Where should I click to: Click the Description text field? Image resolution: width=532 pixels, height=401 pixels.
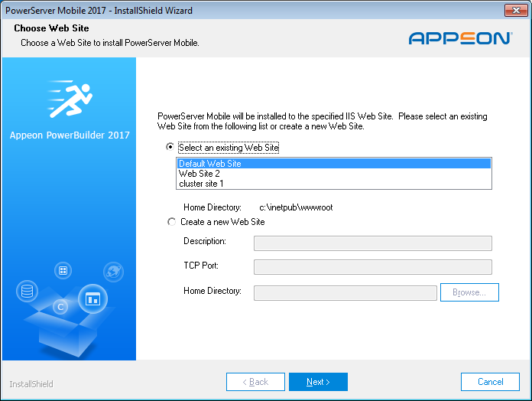372,243
